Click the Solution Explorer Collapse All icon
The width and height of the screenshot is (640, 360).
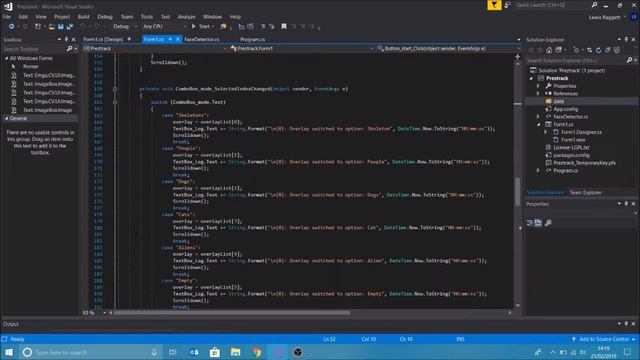pyautogui.click(x=608, y=50)
